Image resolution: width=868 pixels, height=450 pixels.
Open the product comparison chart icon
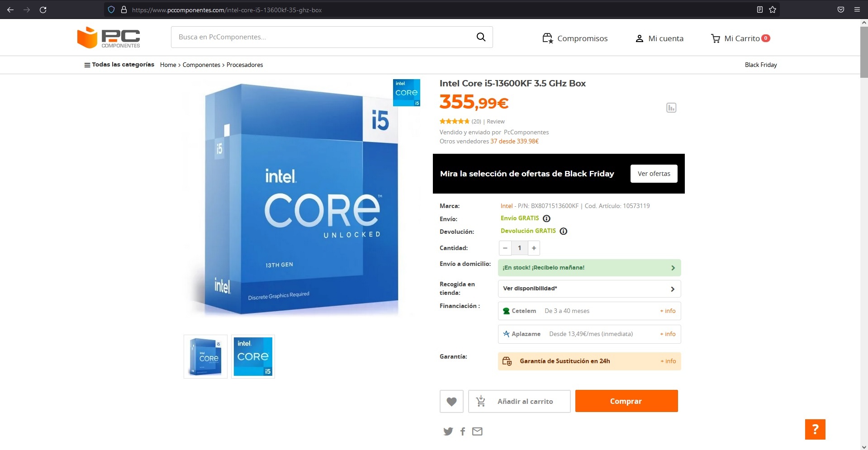671,108
